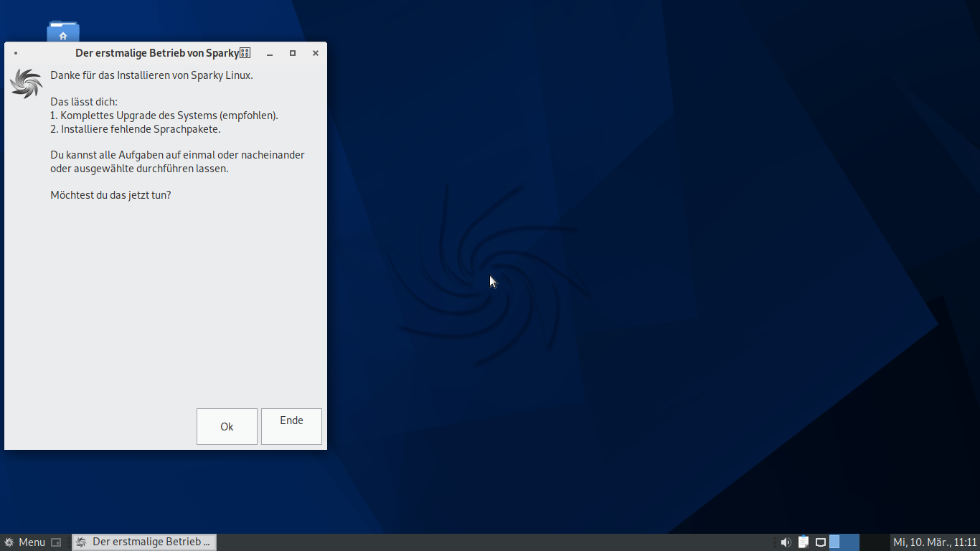Close the Sparky first run window
The width and height of the screenshot is (980, 551).
click(316, 53)
